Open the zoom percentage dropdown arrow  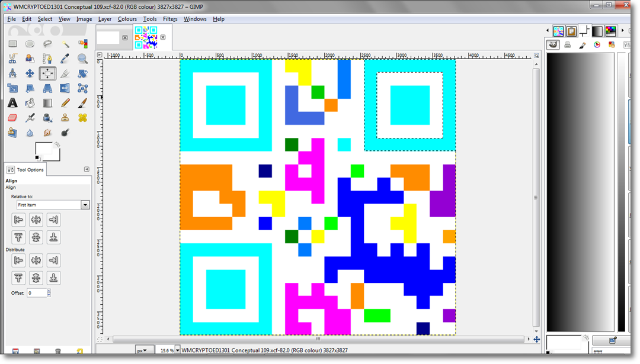(x=178, y=350)
